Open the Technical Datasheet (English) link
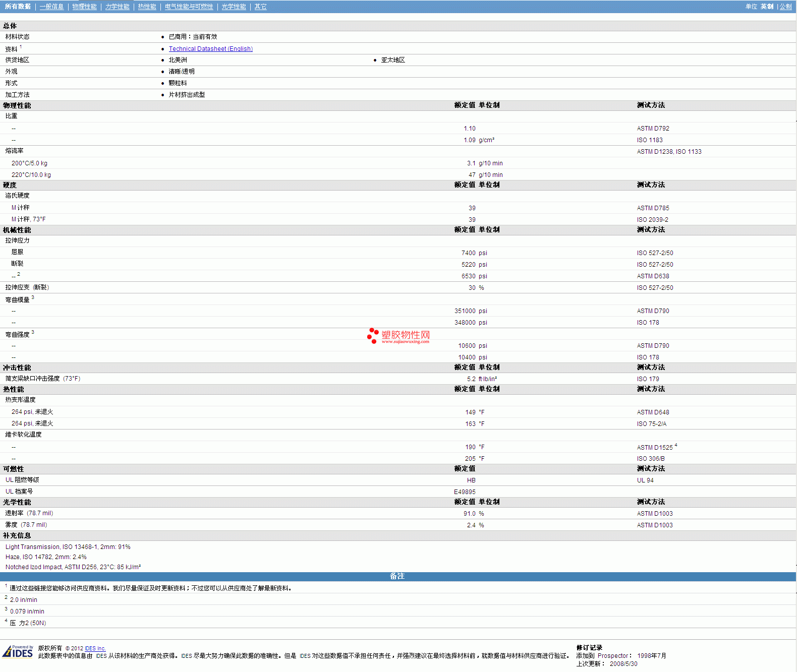This screenshot has width=797, height=672. point(210,49)
